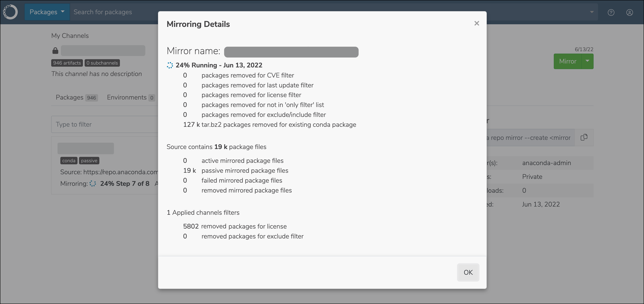This screenshot has height=304, width=644.
Task: Open the Mirror button dropdown arrow
Action: click(587, 61)
